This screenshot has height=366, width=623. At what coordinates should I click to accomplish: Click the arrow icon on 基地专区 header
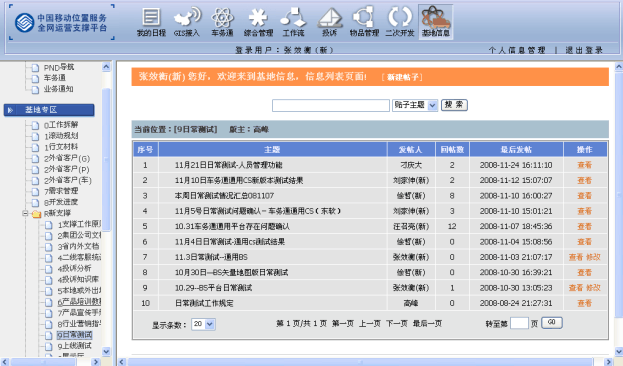pos(10,110)
